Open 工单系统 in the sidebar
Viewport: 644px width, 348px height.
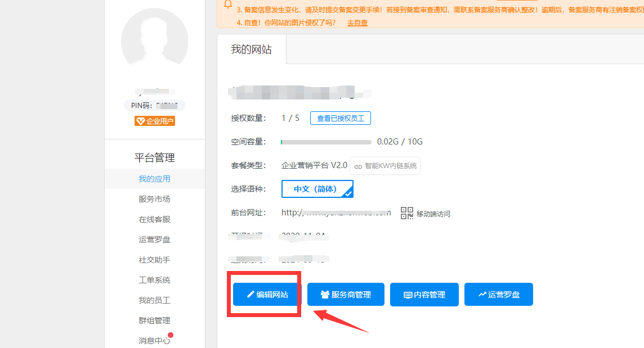point(154,279)
